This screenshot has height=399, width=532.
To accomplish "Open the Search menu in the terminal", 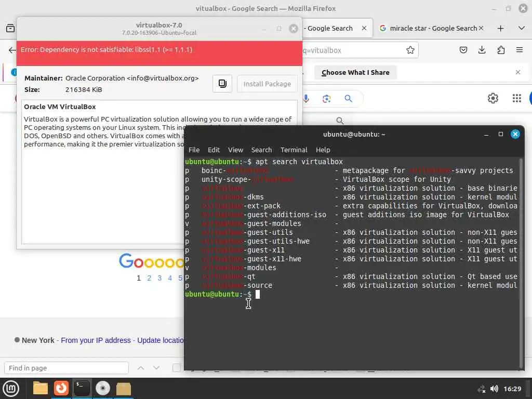I will click(261, 150).
